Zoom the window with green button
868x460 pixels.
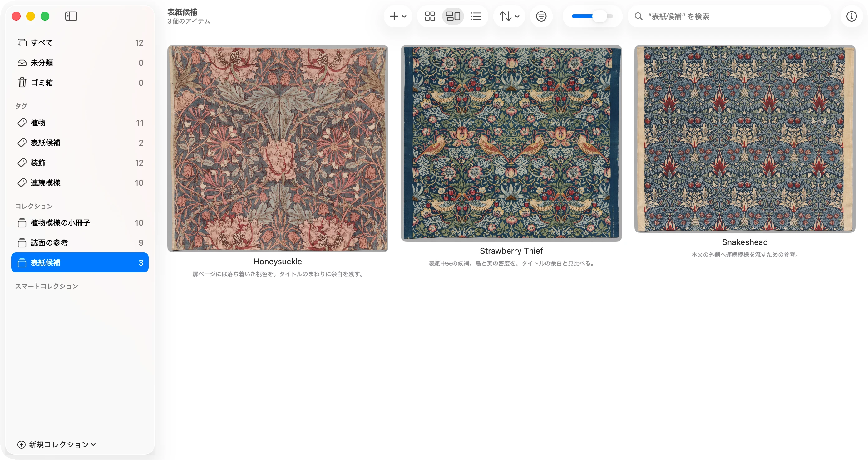point(45,16)
